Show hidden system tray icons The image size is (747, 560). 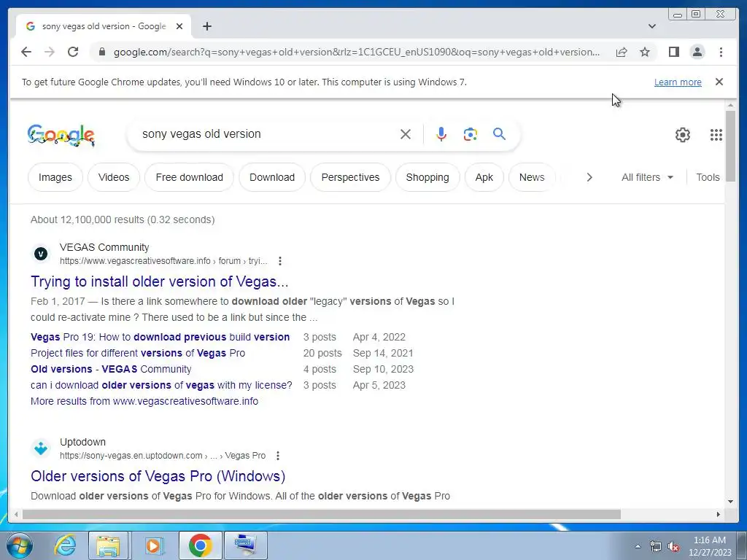638,546
